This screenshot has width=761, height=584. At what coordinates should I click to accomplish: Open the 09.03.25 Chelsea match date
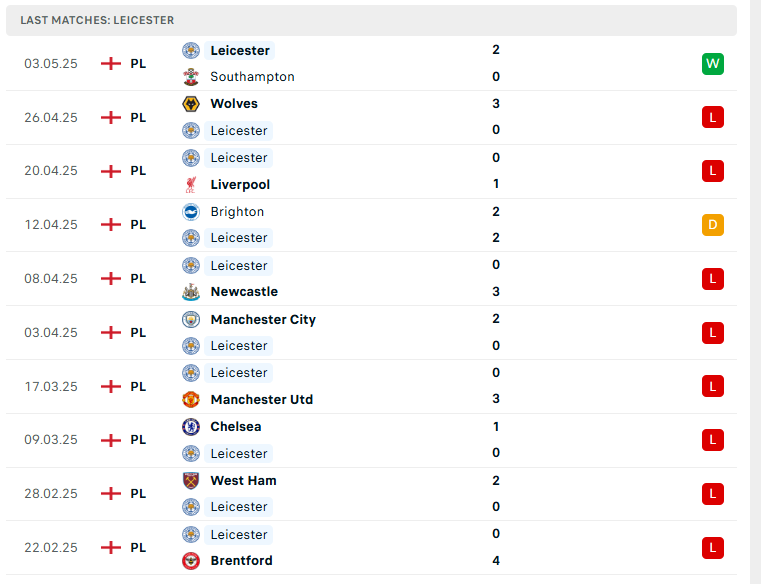pos(51,440)
